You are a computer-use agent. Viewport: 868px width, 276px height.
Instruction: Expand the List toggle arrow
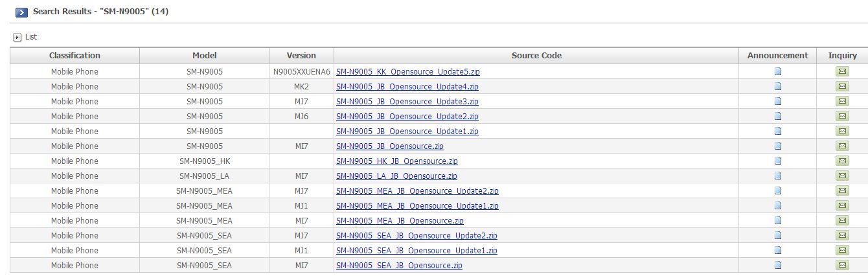pos(17,38)
